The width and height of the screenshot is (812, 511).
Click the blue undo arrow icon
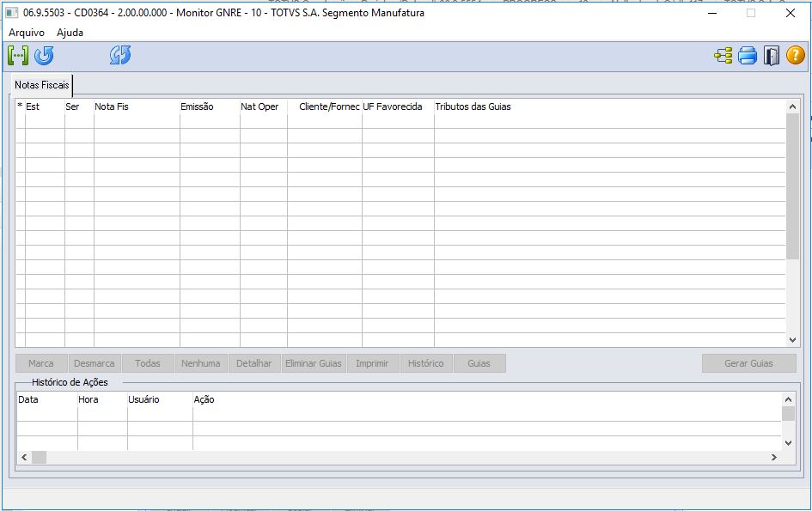(44, 56)
